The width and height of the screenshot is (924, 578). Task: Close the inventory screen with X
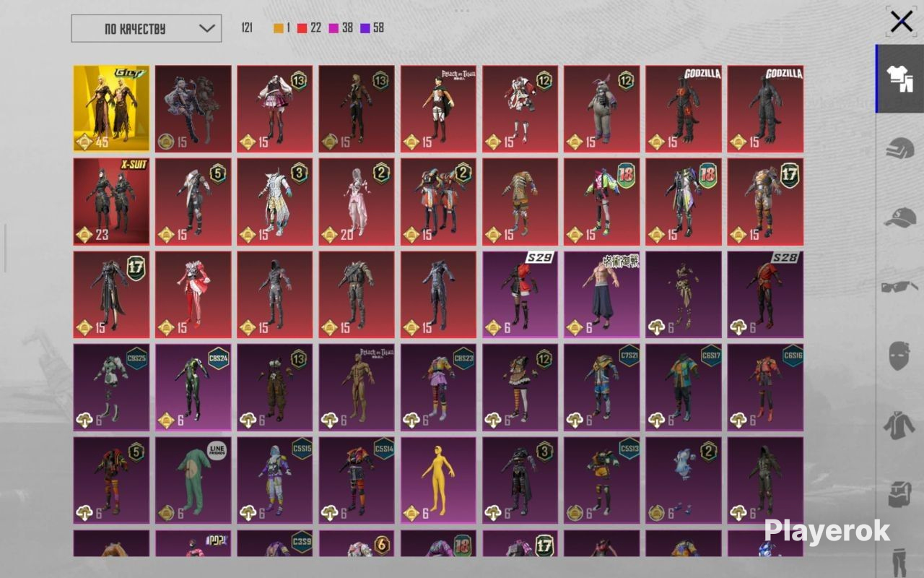click(x=901, y=22)
